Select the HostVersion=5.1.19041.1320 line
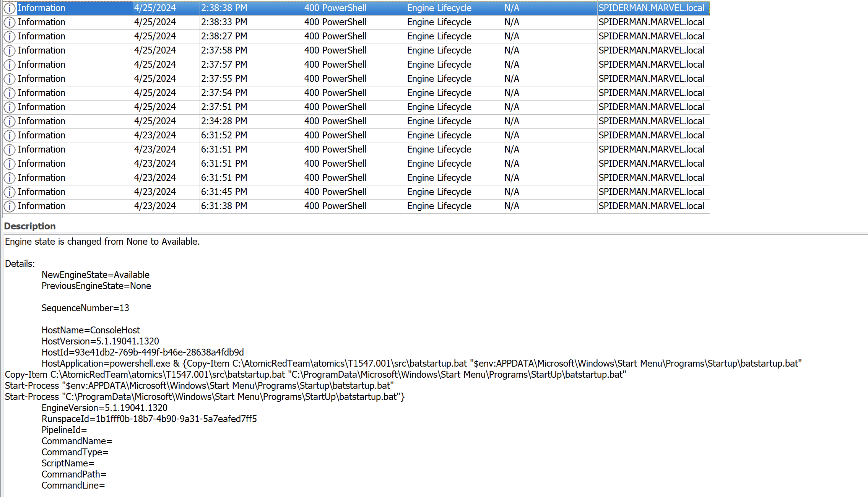The image size is (868, 497). 100,341
